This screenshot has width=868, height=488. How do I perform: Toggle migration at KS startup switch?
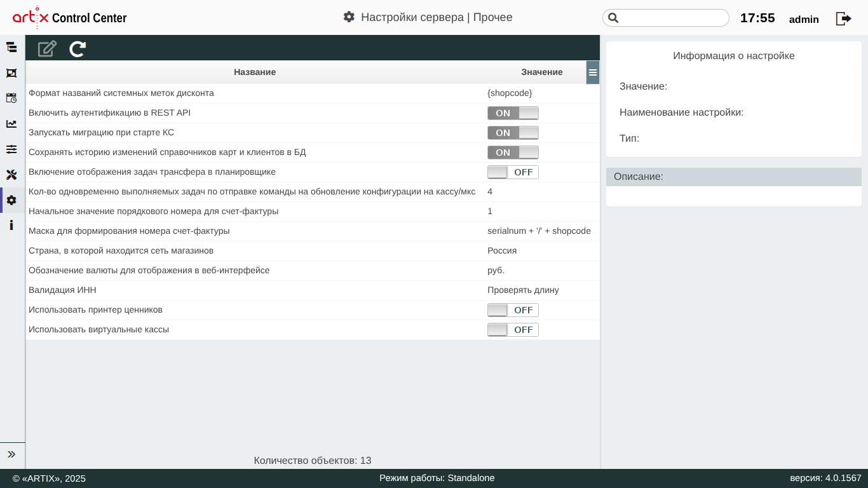coord(513,133)
